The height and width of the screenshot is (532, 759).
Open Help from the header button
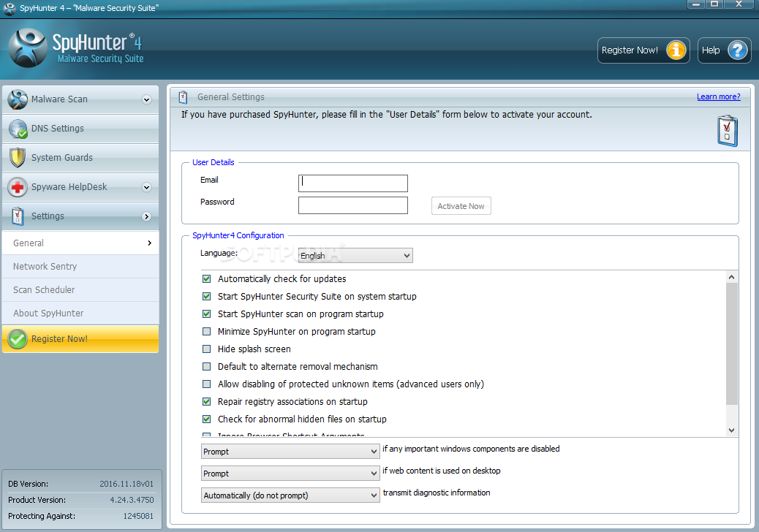point(724,50)
